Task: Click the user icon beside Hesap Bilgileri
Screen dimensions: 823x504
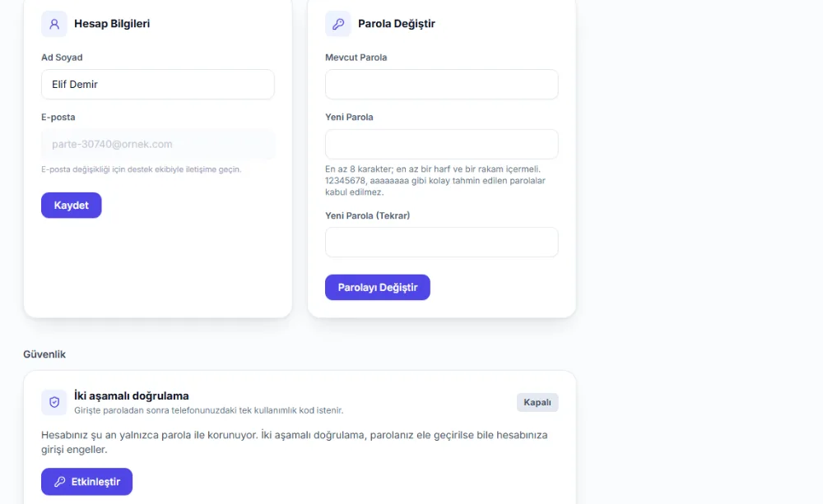Action: pyautogui.click(x=54, y=24)
